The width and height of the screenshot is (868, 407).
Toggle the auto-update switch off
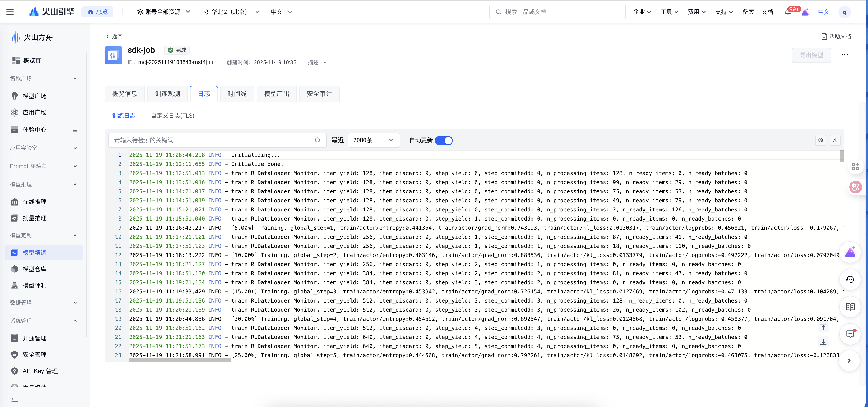pyautogui.click(x=443, y=140)
